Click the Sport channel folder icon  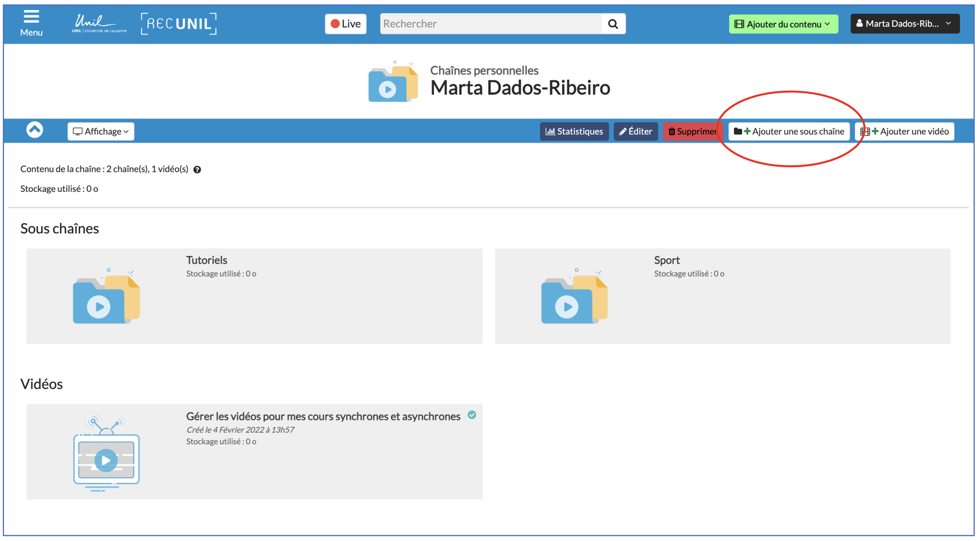coord(574,297)
